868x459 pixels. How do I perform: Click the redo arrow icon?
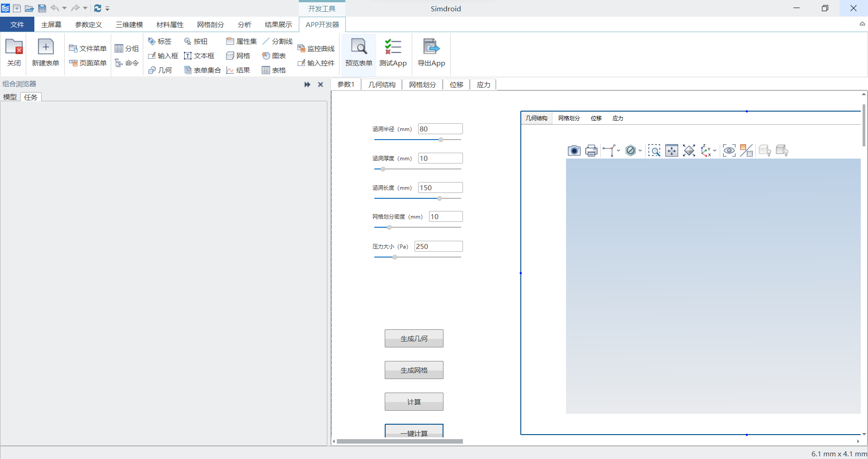click(75, 8)
